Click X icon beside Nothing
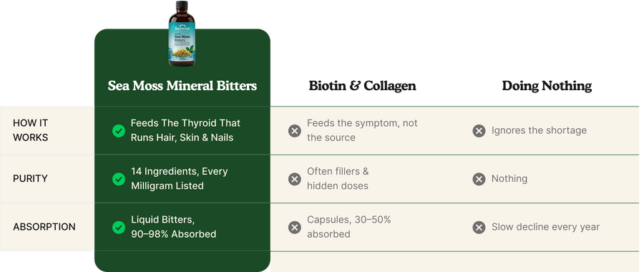Image resolution: width=644 pixels, height=272 pixels. point(479,179)
